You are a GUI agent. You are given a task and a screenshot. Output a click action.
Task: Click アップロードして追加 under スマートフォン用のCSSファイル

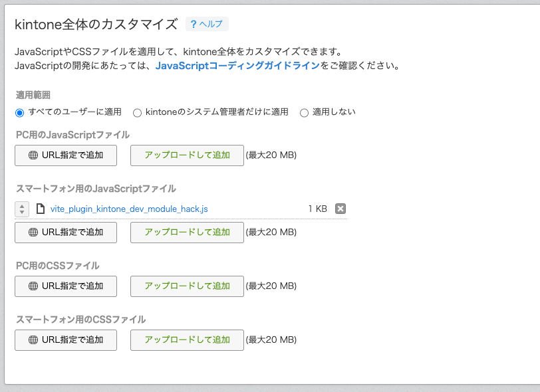pos(187,340)
